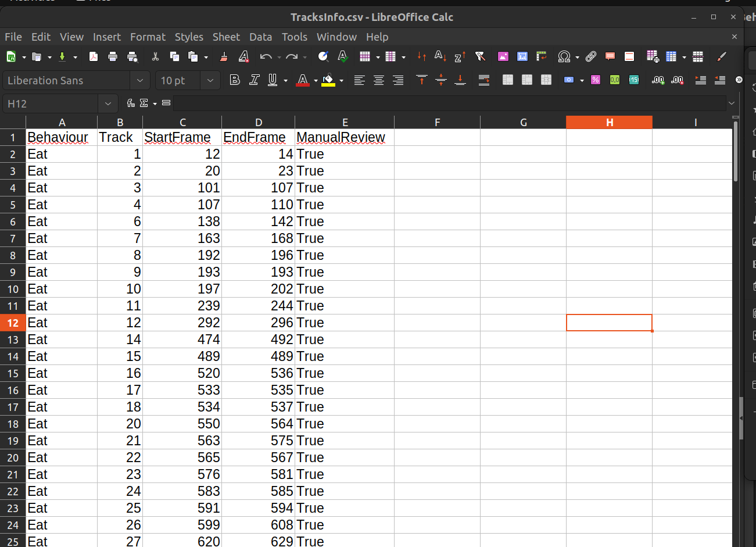Viewport: 756px width, 547px height.
Task: Open the Font Size dropdown
Action: (x=210, y=80)
